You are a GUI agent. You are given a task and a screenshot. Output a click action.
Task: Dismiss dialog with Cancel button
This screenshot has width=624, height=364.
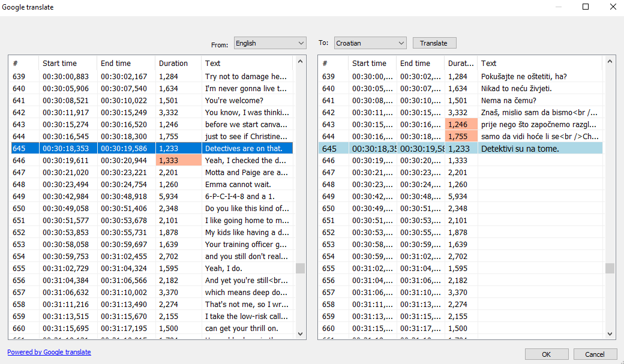(x=595, y=354)
